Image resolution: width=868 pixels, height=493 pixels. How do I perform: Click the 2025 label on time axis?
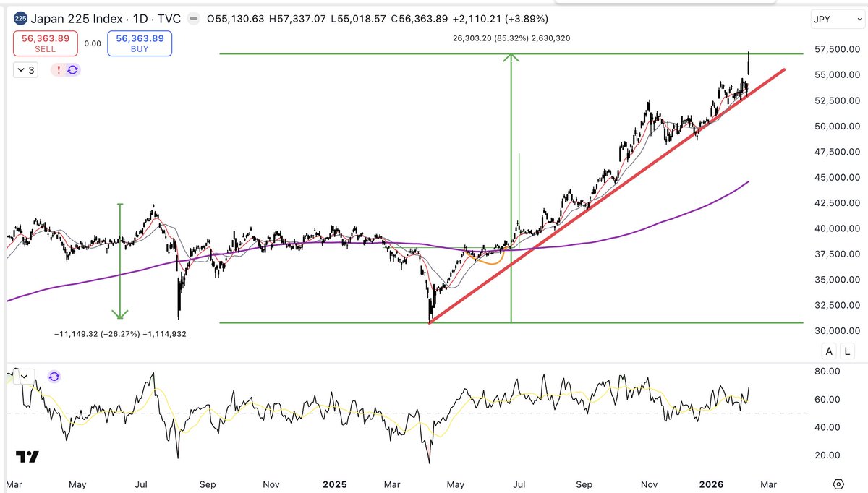[336, 483]
